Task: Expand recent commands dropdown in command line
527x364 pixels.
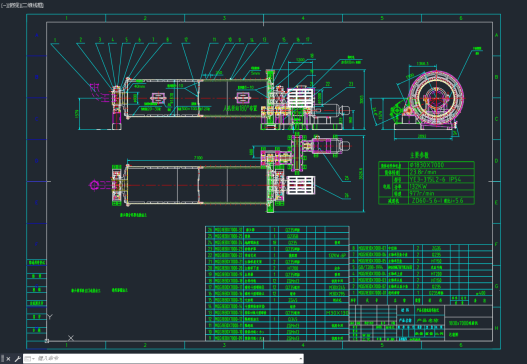Action: pos(30,359)
